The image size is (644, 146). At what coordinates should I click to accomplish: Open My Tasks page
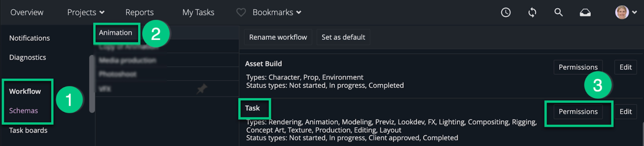pos(198,12)
